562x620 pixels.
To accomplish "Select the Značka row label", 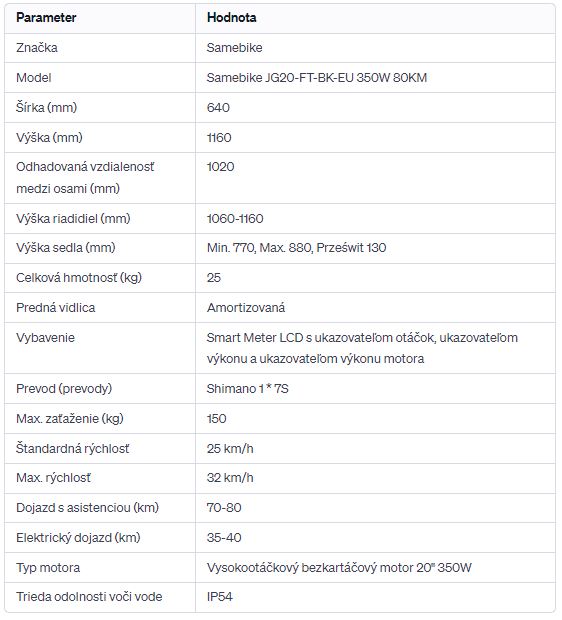I will point(37,48).
